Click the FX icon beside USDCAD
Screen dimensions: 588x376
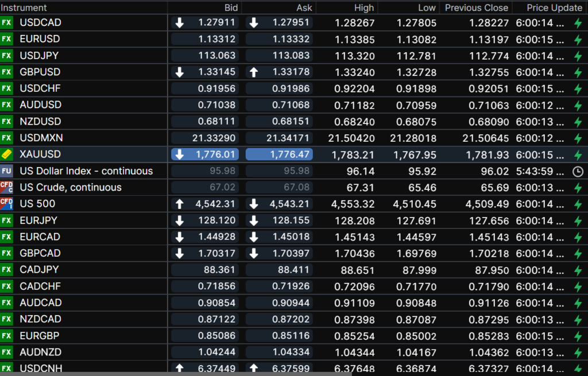pyautogui.click(x=7, y=23)
